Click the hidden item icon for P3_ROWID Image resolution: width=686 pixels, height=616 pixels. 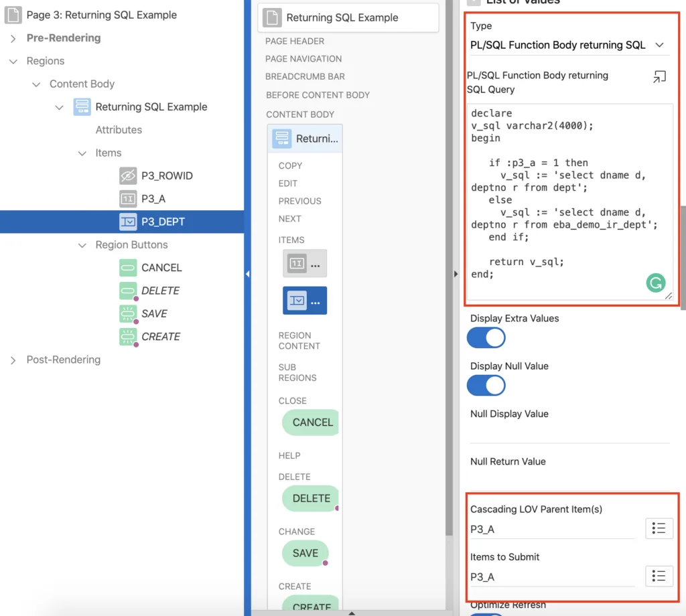coord(128,175)
